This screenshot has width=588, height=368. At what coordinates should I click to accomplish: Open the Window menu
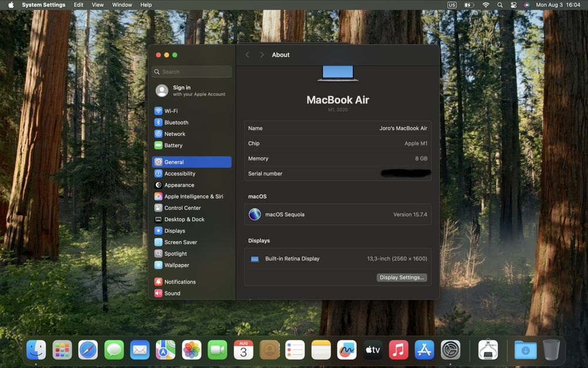click(x=122, y=5)
